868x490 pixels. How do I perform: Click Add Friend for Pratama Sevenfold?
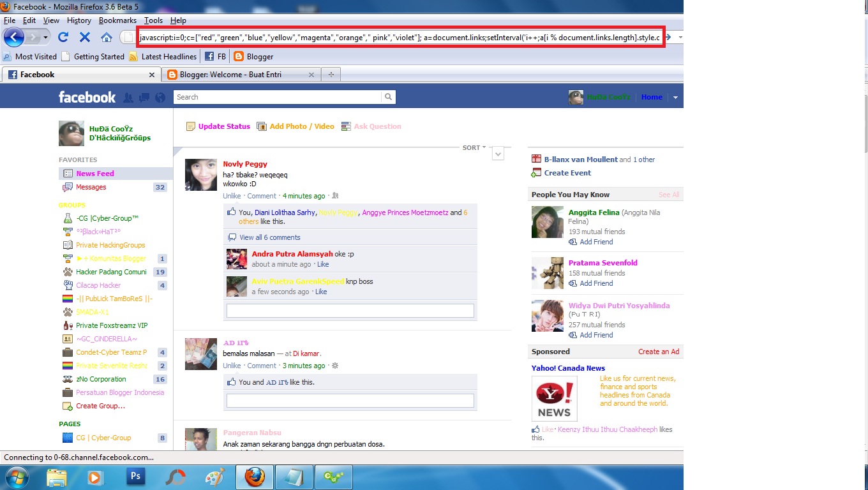[596, 283]
